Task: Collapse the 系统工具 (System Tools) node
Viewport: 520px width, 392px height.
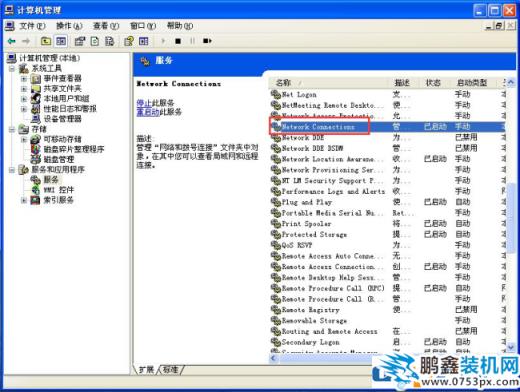Action: pos(12,69)
